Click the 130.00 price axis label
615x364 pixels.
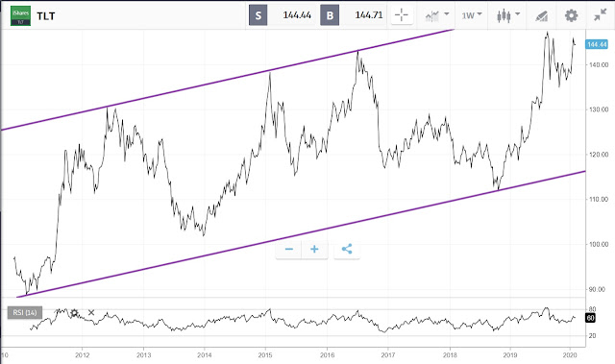(598, 109)
